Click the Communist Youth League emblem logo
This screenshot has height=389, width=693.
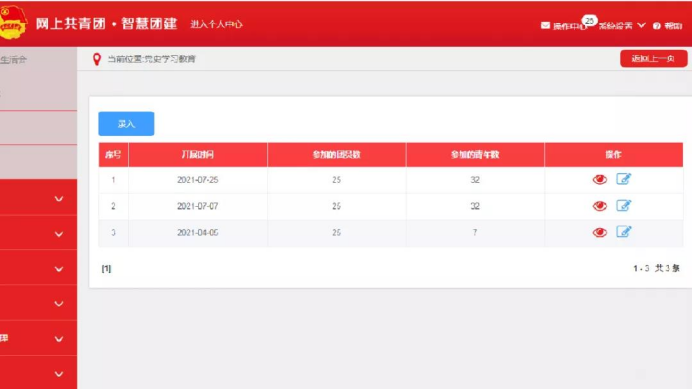click(x=12, y=22)
